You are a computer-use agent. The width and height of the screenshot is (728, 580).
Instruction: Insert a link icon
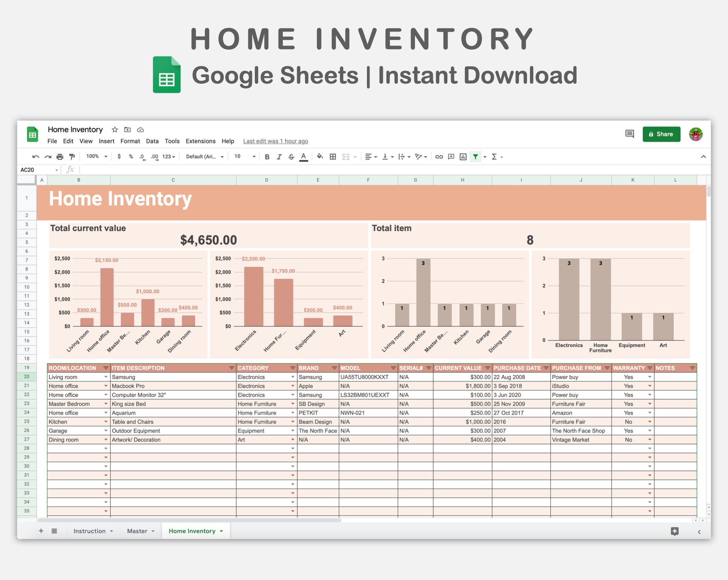pos(439,157)
